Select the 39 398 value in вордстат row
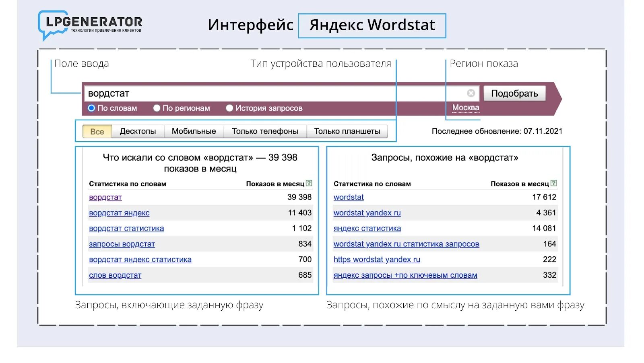644x363 pixels. pyautogui.click(x=299, y=197)
